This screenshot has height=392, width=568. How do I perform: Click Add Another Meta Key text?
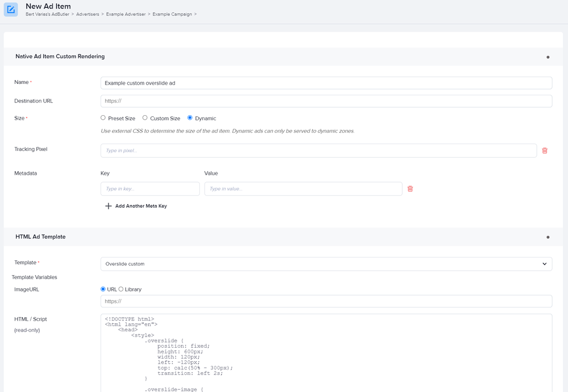[x=141, y=206]
